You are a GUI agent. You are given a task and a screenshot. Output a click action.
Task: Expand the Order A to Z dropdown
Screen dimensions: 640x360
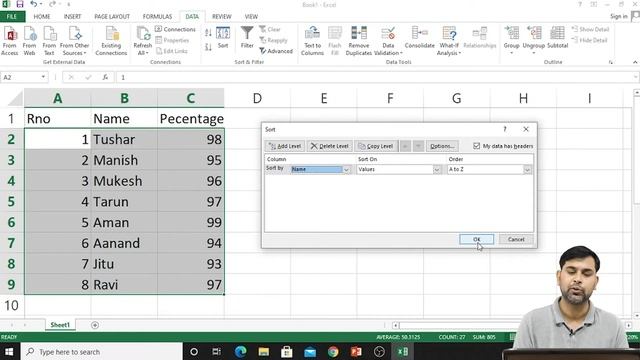click(x=527, y=169)
